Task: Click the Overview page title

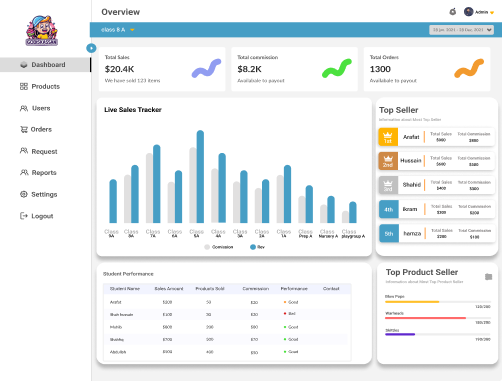Action: pyautogui.click(x=120, y=12)
